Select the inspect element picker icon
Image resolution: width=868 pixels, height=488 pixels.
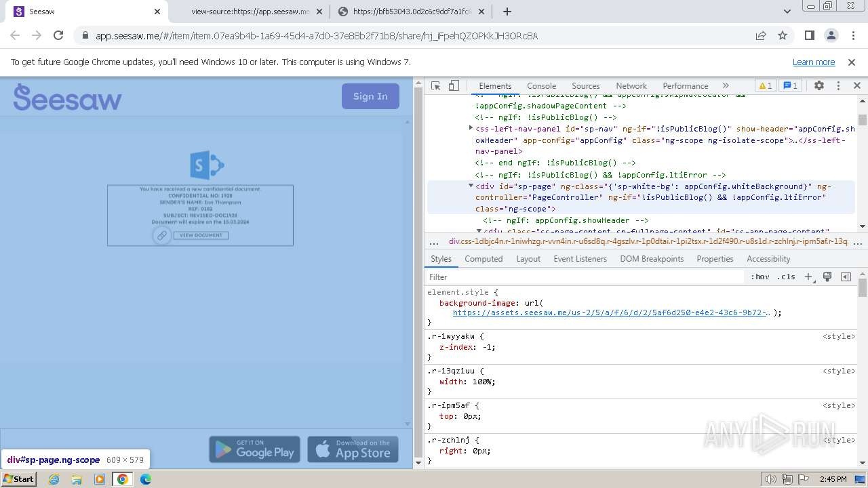(436, 86)
